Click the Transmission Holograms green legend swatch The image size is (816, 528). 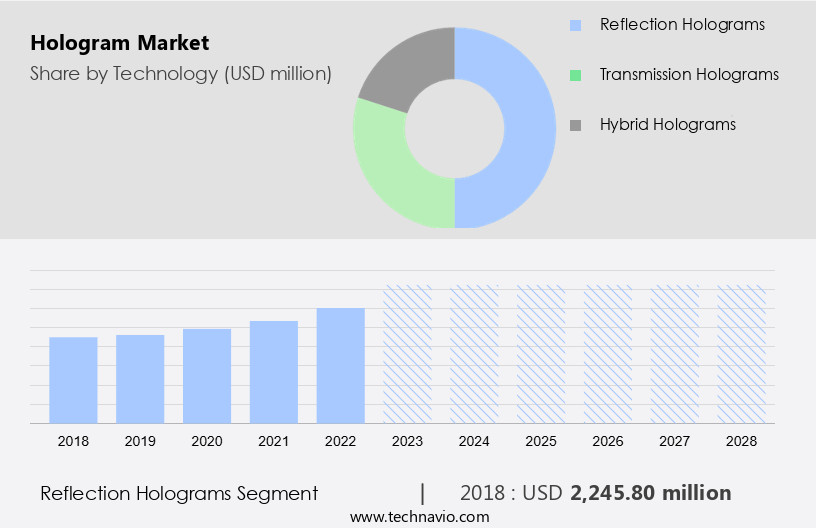pyautogui.click(x=575, y=75)
